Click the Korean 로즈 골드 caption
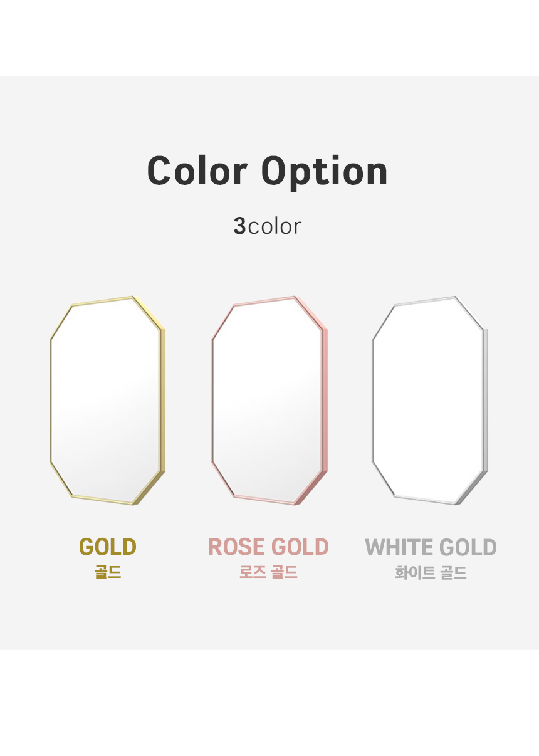 coord(268,572)
